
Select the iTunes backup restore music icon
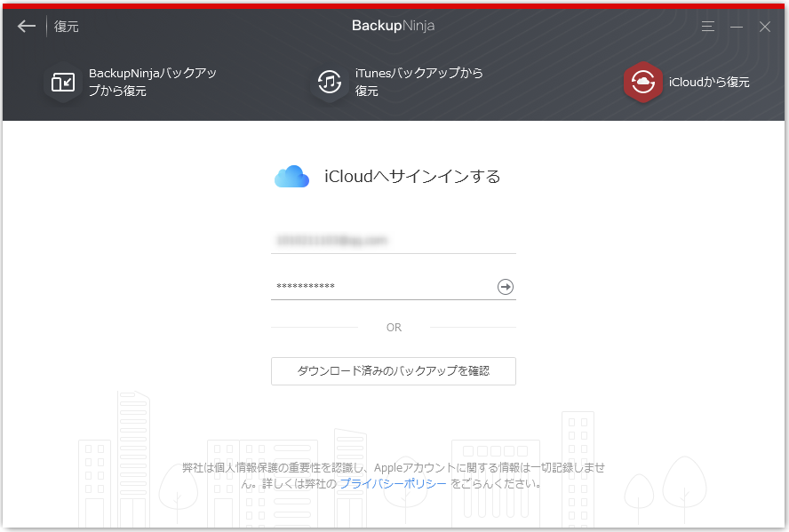pyautogui.click(x=330, y=82)
